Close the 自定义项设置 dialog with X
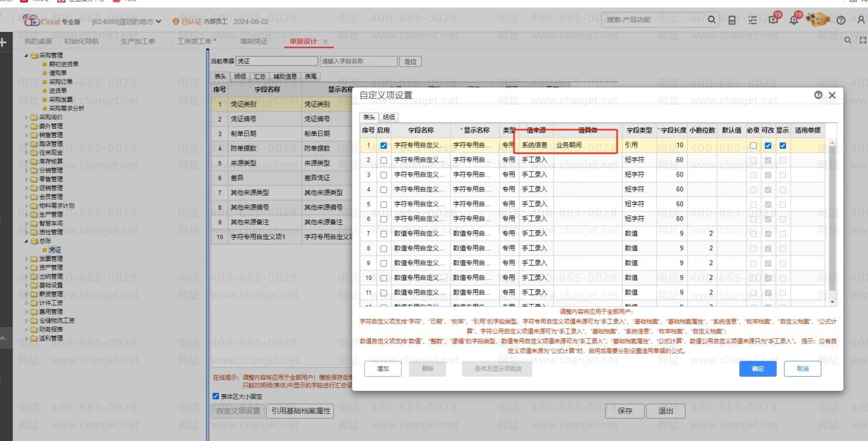This screenshot has height=441, width=868. (x=832, y=95)
